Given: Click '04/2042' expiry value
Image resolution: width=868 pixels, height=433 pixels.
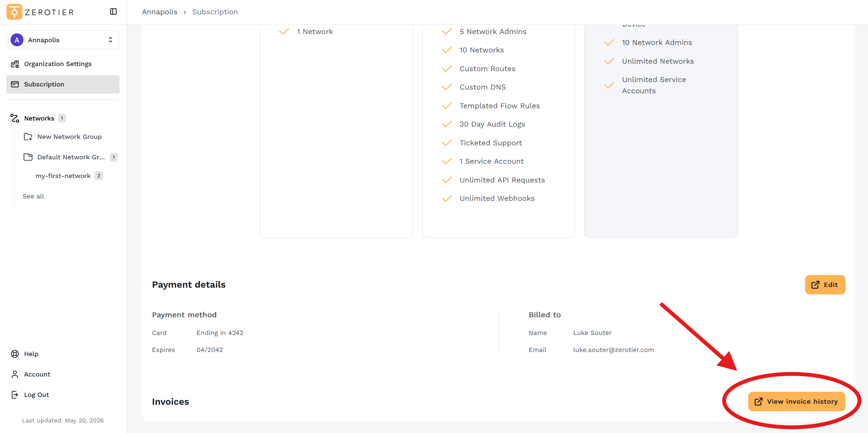Looking at the screenshot, I should click(x=210, y=350).
